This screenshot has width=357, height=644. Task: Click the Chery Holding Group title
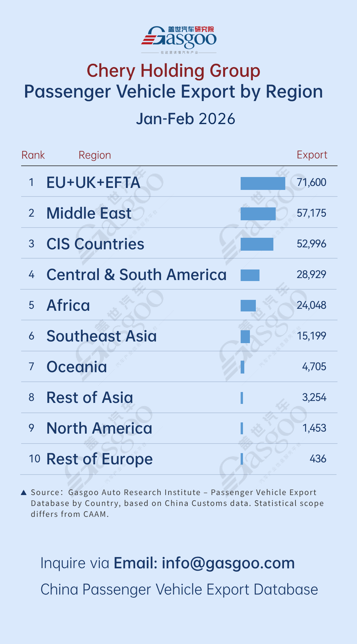click(174, 71)
